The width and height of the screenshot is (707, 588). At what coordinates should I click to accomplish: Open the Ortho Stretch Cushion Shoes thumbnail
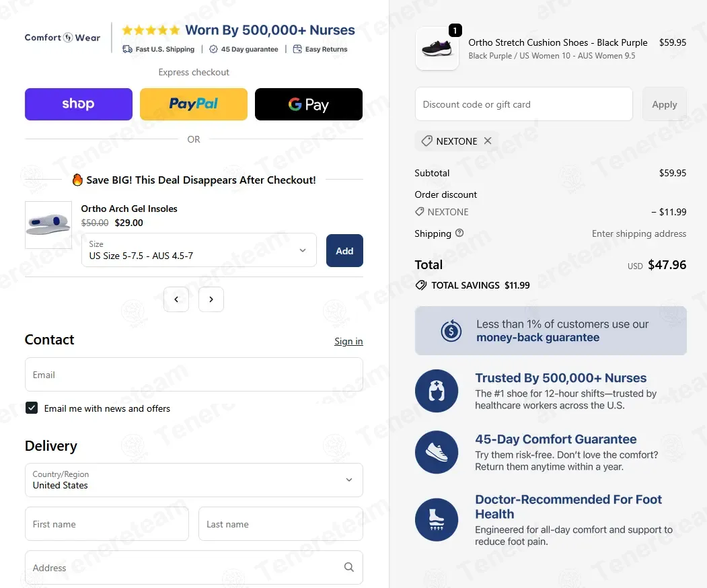pyautogui.click(x=437, y=48)
